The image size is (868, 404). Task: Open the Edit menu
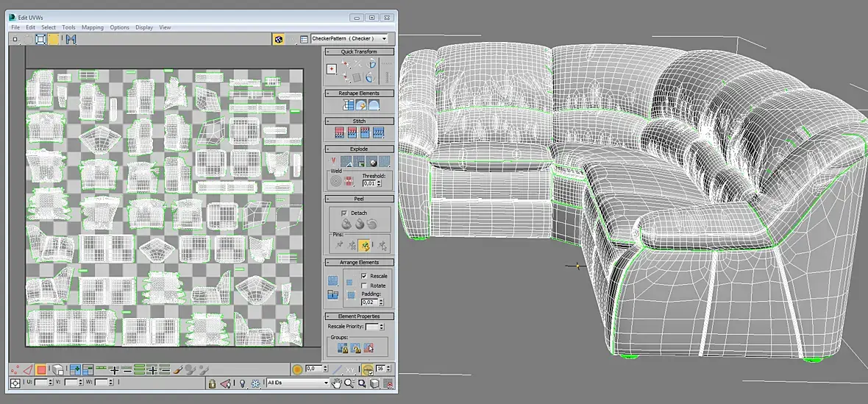point(30,27)
